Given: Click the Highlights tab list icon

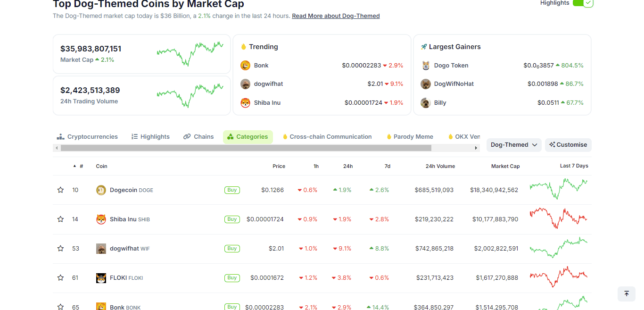Looking at the screenshot, I should coord(134,137).
